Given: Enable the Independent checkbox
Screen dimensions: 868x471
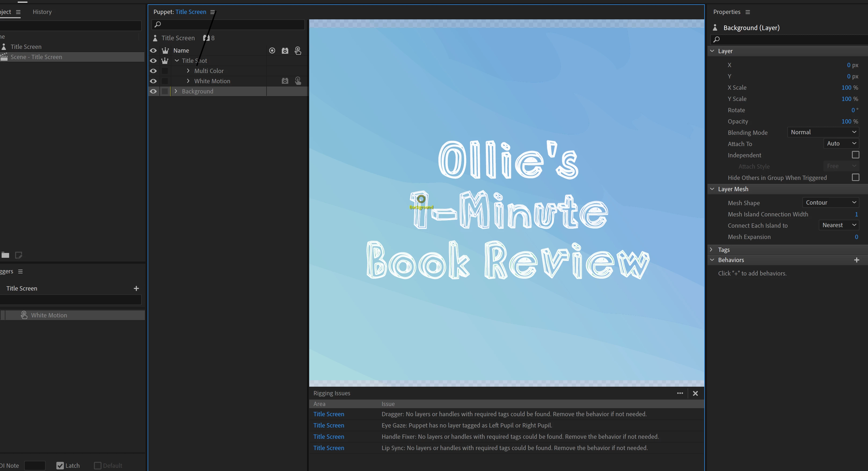Looking at the screenshot, I should 855,155.
